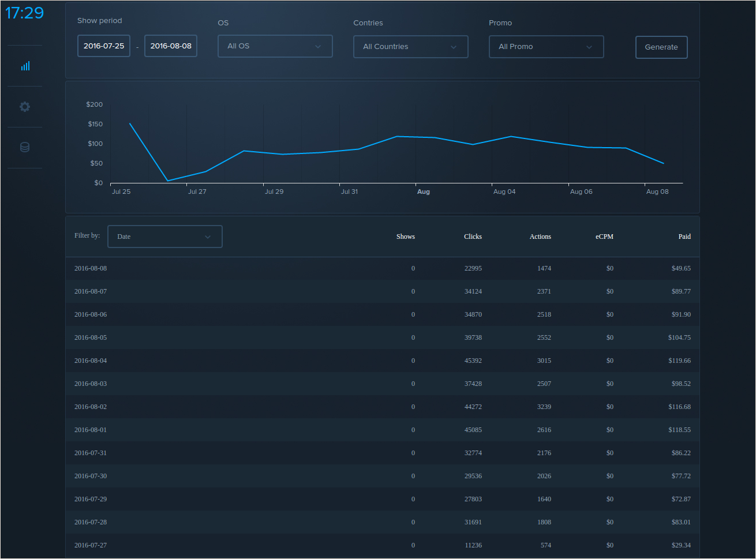The height and width of the screenshot is (559, 756).
Task: Click the Aug 08 chart axis label
Action: (x=657, y=192)
